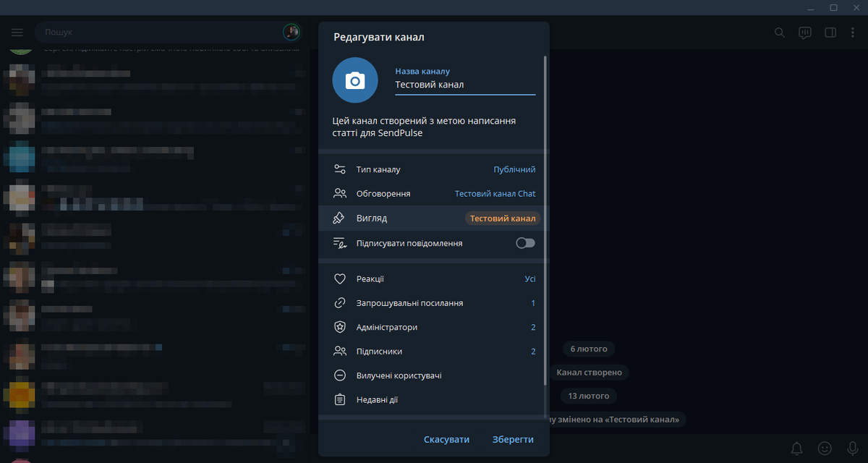Viewport: 868px width, 463px height.
Task: Click the 13 лютого date badge
Action: point(588,396)
